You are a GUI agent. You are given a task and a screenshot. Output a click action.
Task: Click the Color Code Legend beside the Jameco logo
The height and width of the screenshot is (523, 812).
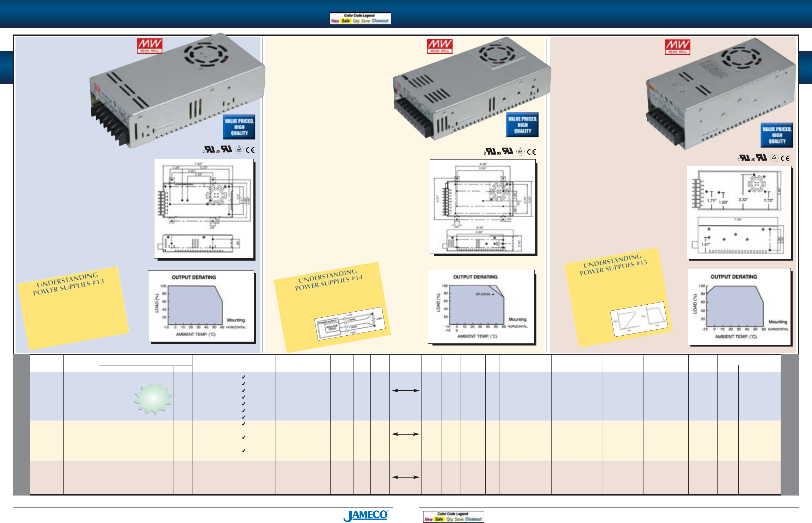click(x=453, y=517)
